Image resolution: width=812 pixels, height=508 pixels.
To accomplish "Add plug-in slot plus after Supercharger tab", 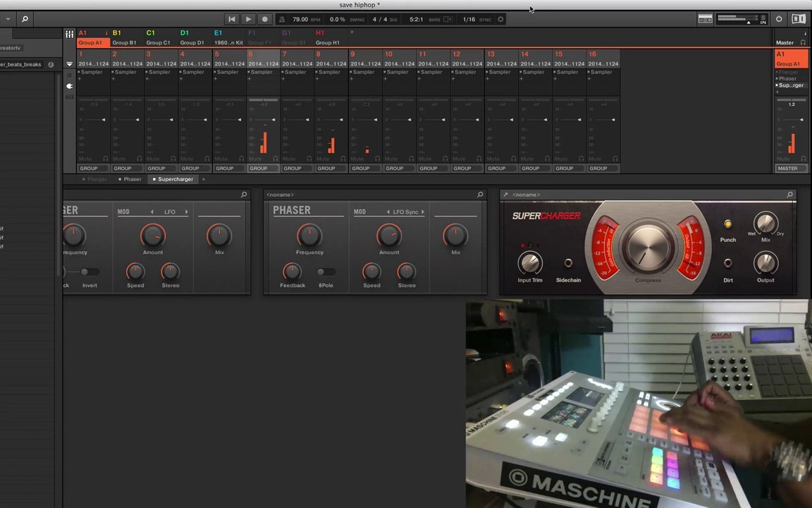I will tap(204, 179).
